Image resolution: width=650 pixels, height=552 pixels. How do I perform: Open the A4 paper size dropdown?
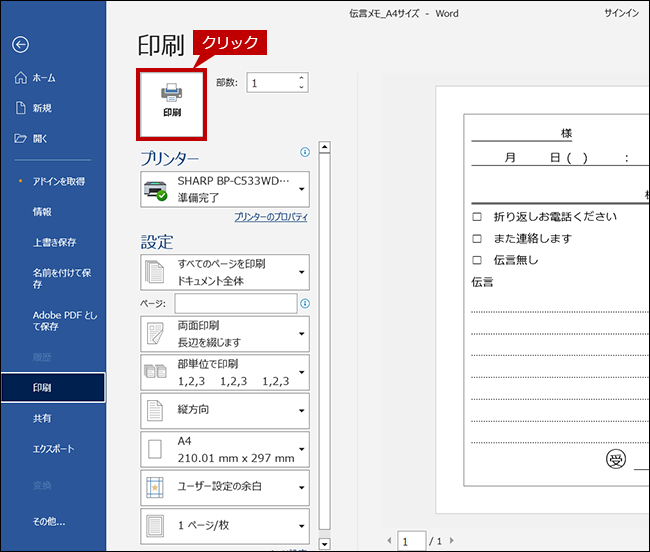tap(225, 449)
